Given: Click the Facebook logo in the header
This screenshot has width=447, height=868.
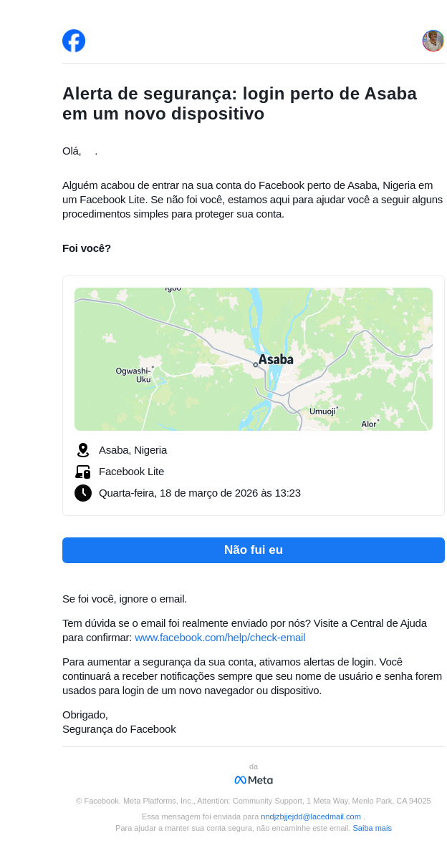Looking at the screenshot, I should (74, 41).
